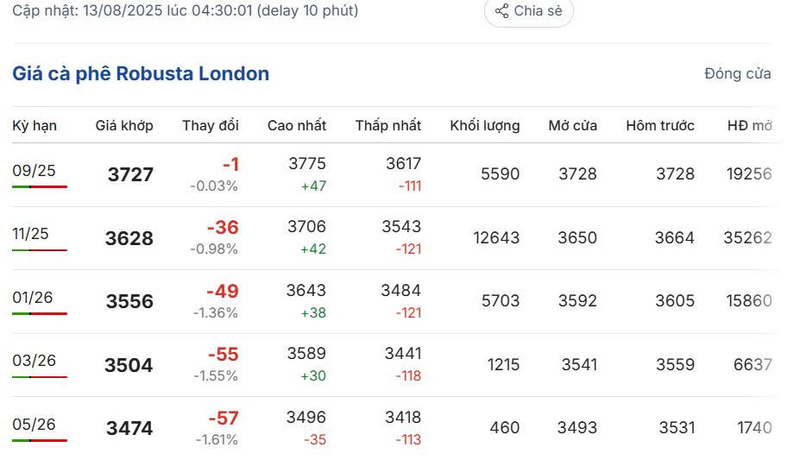Open the 09/25 contract row
This screenshot has width=800, height=460.
click(33, 170)
